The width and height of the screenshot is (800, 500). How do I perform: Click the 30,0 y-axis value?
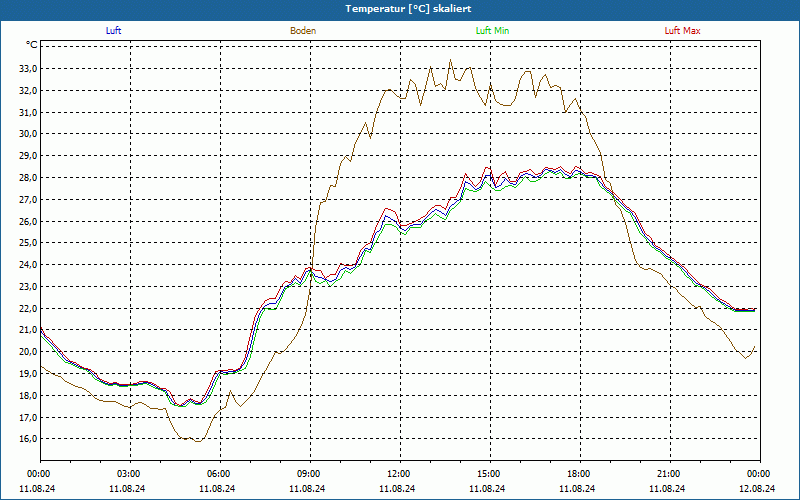point(27,134)
